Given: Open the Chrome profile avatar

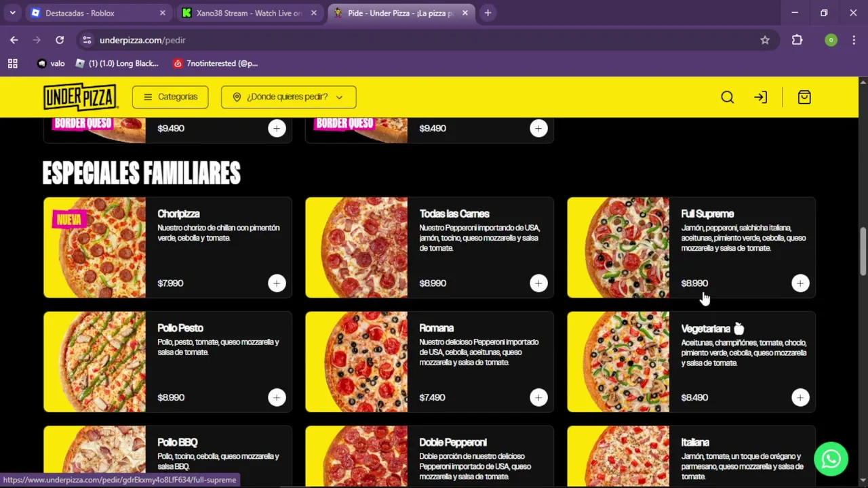Looking at the screenshot, I should (831, 40).
